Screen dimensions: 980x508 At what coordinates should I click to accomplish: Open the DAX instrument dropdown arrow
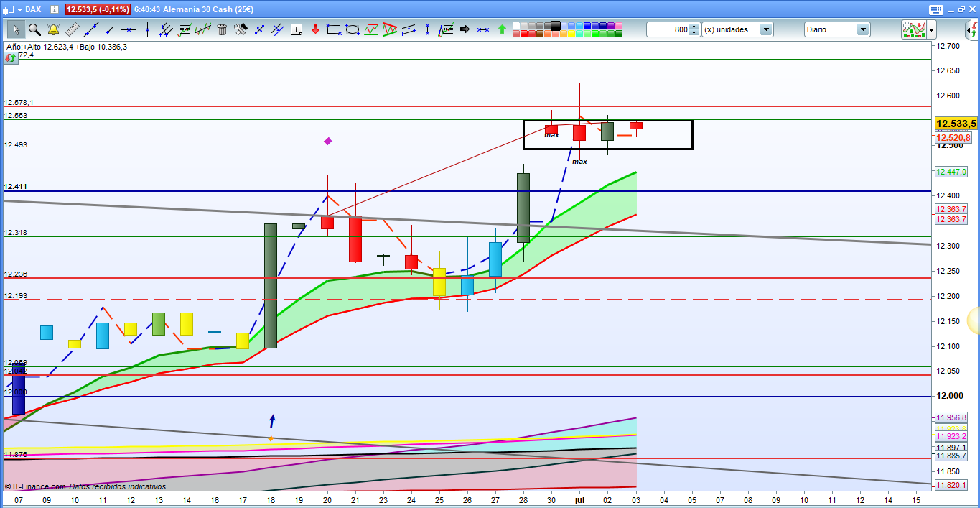(x=19, y=9)
